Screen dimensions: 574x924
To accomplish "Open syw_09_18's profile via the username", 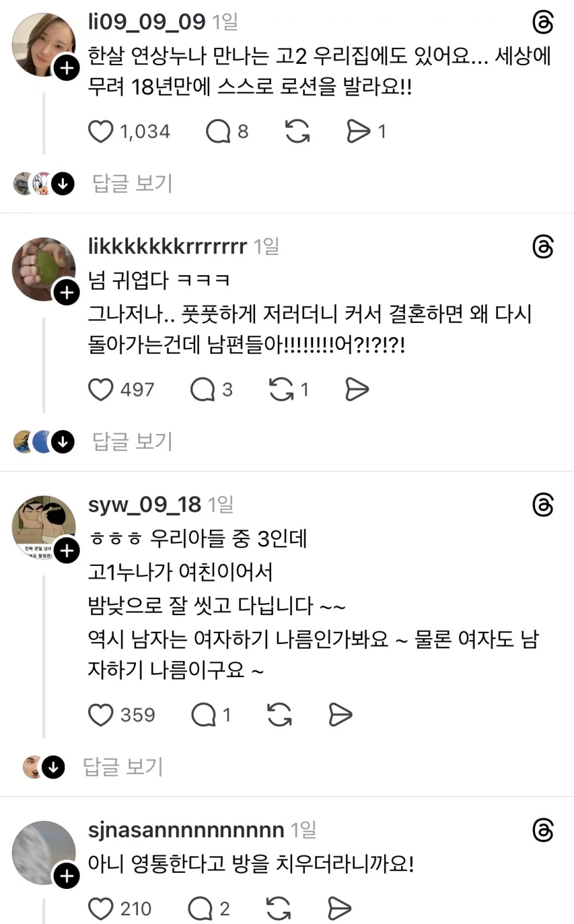I will coord(144,503).
